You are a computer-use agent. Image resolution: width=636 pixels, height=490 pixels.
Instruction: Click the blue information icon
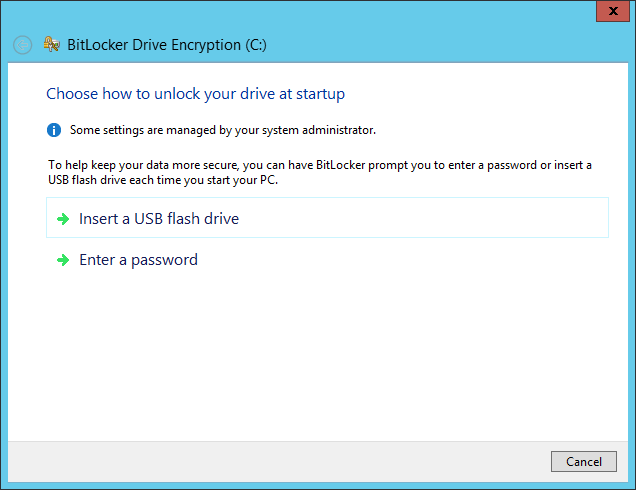tap(54, 130)
